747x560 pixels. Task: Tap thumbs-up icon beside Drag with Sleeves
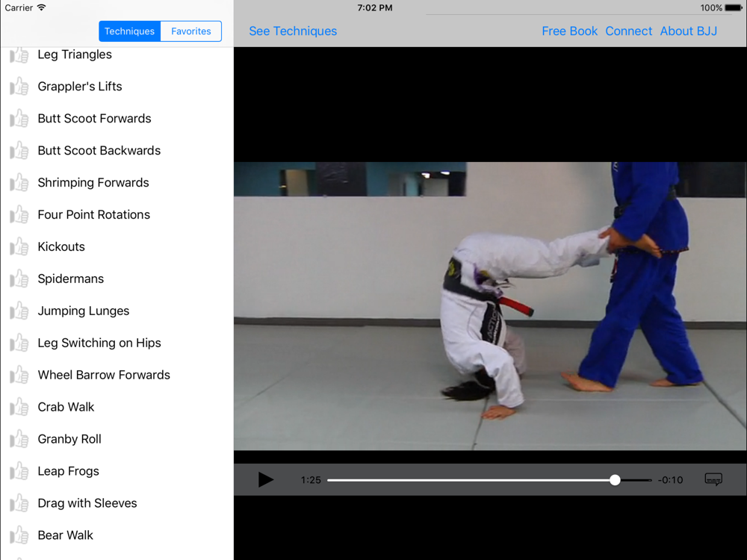[19, 503]
